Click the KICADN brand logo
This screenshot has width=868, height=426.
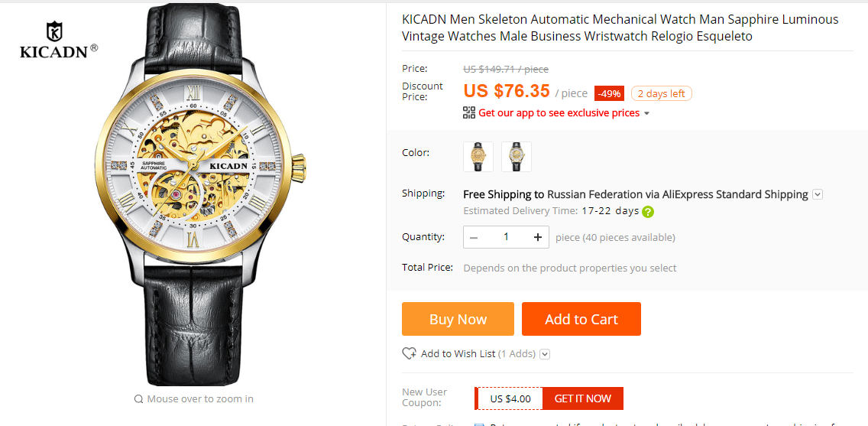tap(58, 41)
